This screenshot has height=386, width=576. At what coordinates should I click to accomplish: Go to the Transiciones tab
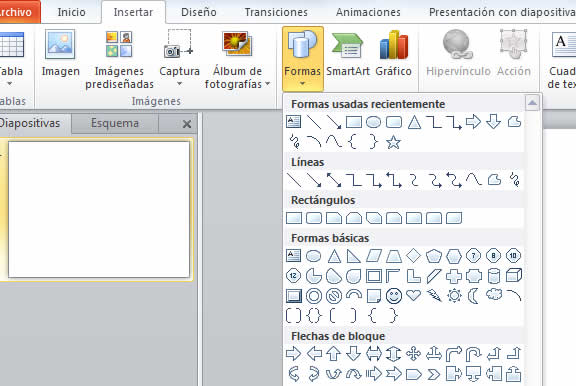pos(276,12)
